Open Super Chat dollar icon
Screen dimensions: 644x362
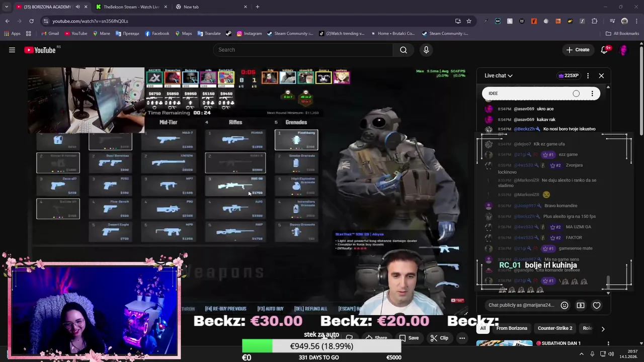click(580, 305)
